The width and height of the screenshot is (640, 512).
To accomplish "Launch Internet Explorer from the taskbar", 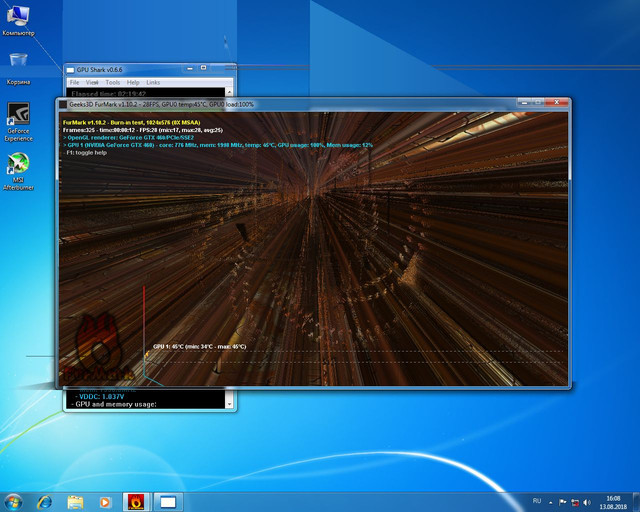I will [44, 502].
